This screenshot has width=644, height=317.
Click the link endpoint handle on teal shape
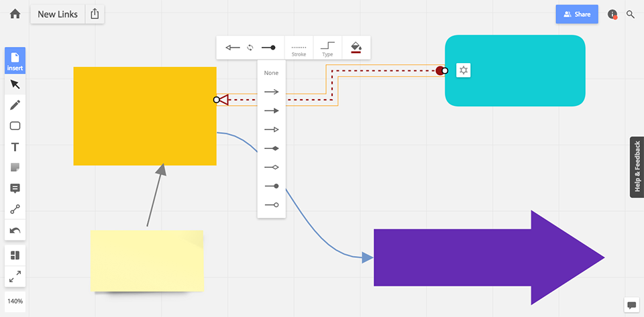[445, 70]
